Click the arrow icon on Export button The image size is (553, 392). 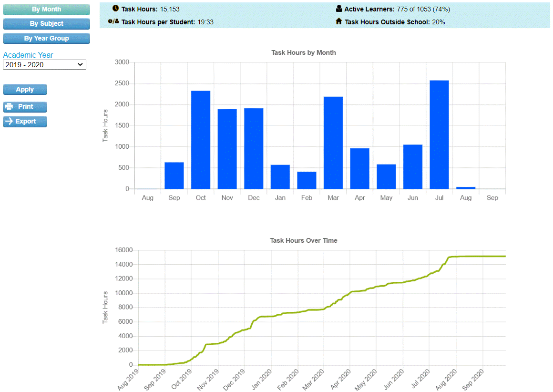[9, 122]
